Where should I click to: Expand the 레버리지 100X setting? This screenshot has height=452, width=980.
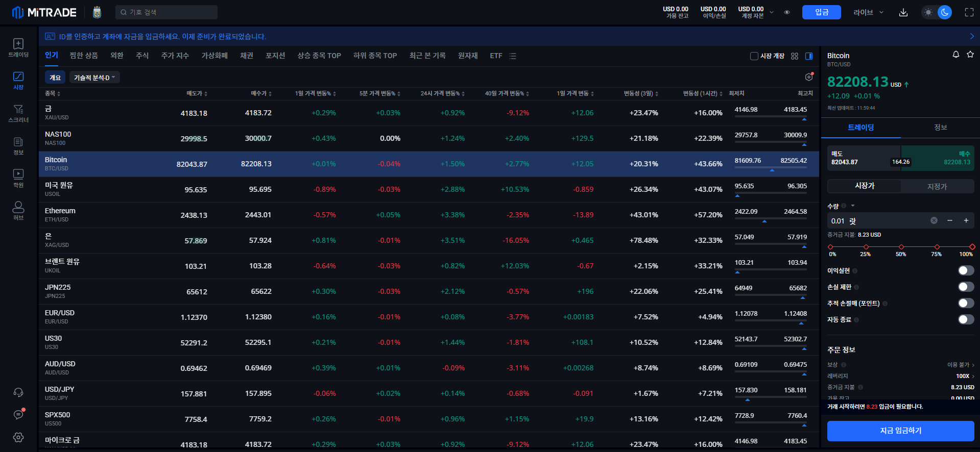tap(965, 376)
